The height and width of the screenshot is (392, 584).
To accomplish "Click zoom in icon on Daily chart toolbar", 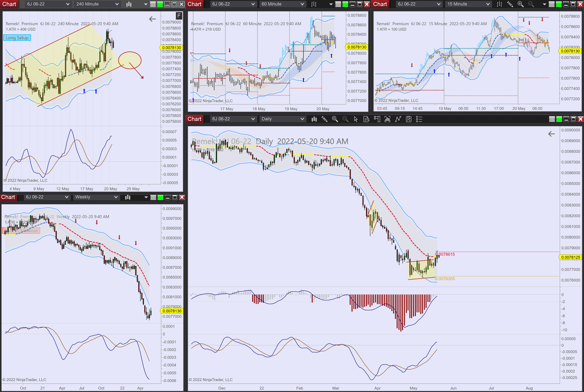I will 335,119.
